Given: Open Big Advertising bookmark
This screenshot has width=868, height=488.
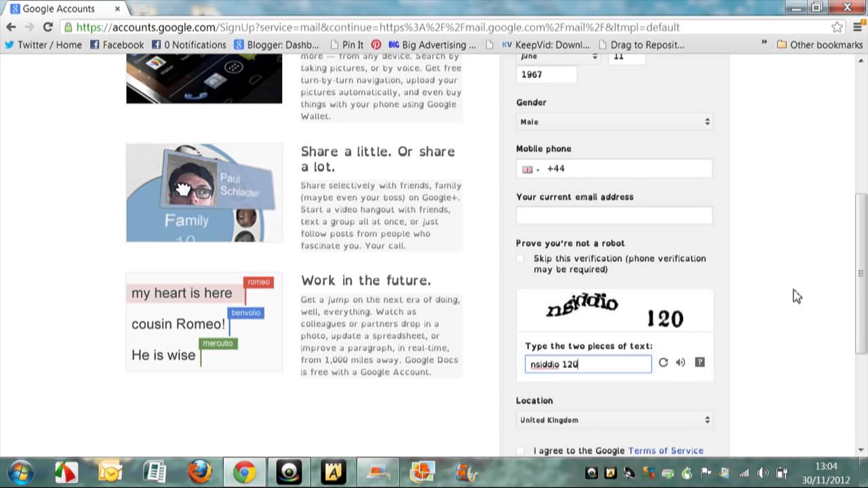Looking at the screenshot, I should point(433,45).
